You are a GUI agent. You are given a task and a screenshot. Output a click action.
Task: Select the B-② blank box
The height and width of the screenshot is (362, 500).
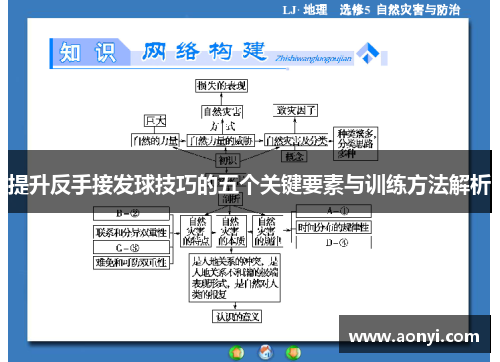tap(131, 213)
